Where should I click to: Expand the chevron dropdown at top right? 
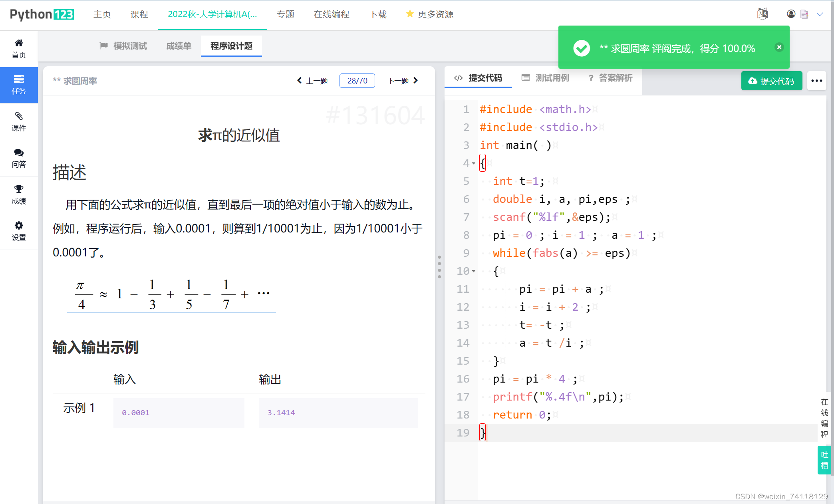[820, 14]
